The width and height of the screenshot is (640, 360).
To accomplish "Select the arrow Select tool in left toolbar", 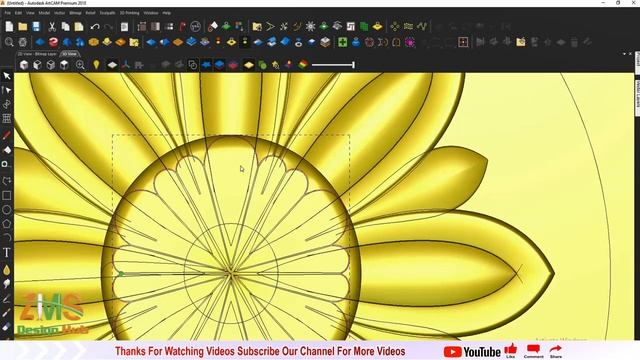I will click(x=7, y=76).
